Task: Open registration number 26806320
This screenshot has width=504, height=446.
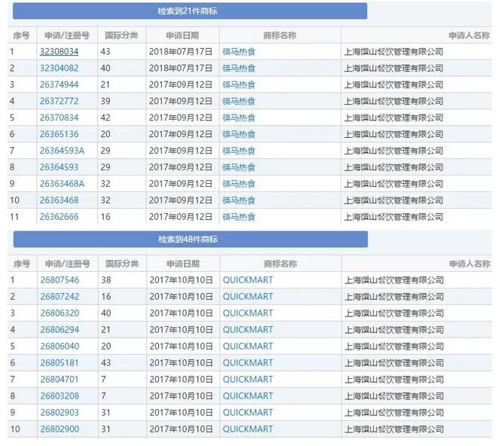Action: click(60, 313)
